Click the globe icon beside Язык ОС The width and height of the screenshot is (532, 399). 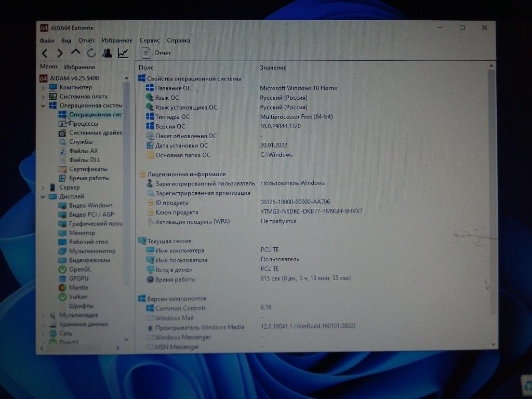coord(150,97)
